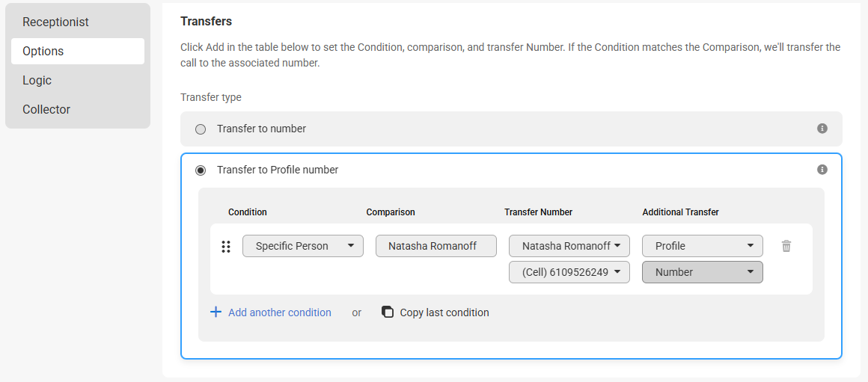Image resolution: width=868 pixels, height=382 pixels.
Task: Open the Specific Person condition dropdown
Action: tap(303, 246)
